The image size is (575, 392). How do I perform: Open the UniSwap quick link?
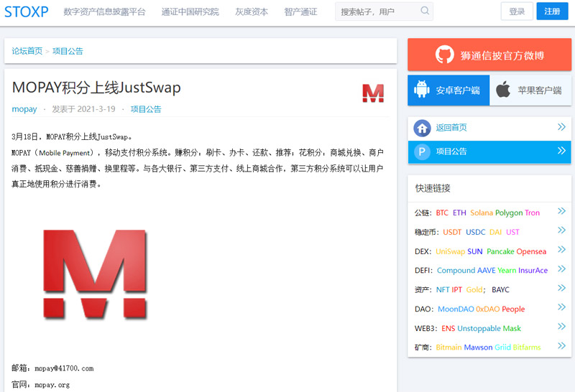pos(451,252)
